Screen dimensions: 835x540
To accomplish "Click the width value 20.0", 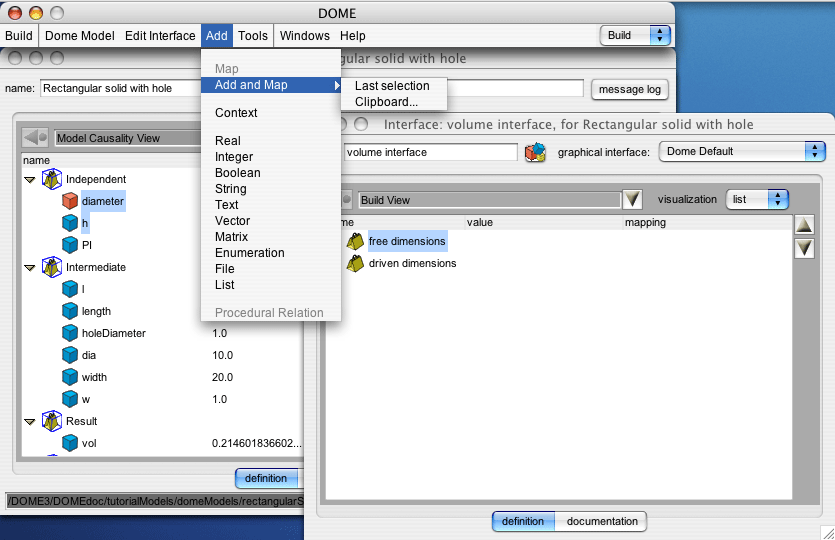I will tap(223, 377).
